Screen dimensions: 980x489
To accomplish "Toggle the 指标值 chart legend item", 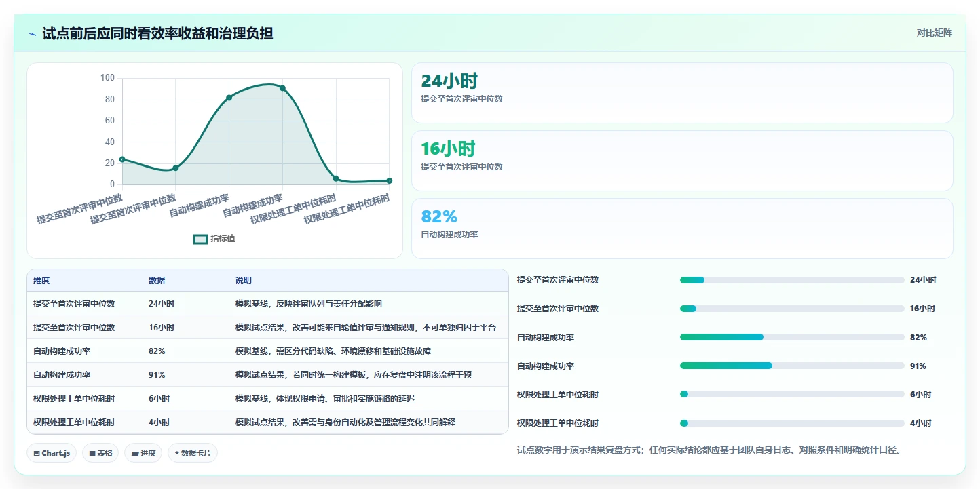I will coord(214,239).
